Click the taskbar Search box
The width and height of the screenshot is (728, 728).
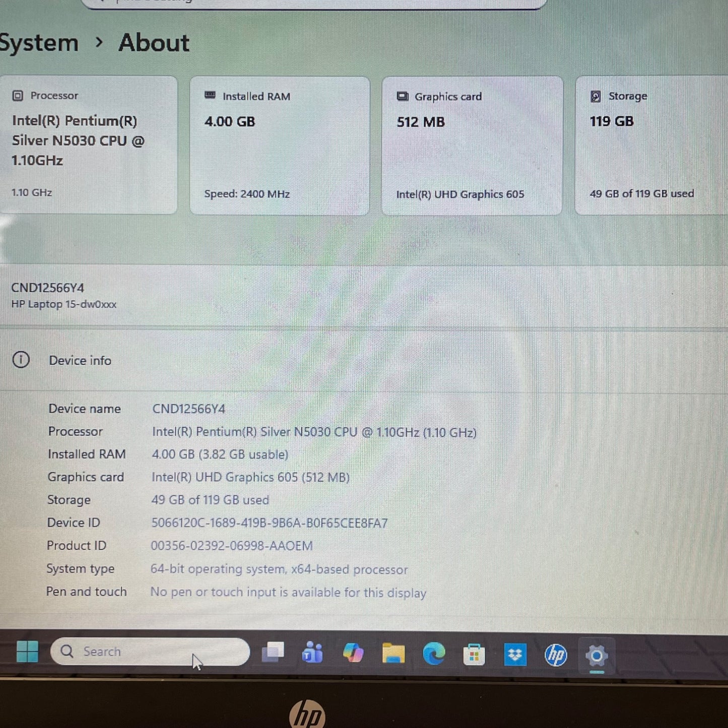[x=150, y=651]
